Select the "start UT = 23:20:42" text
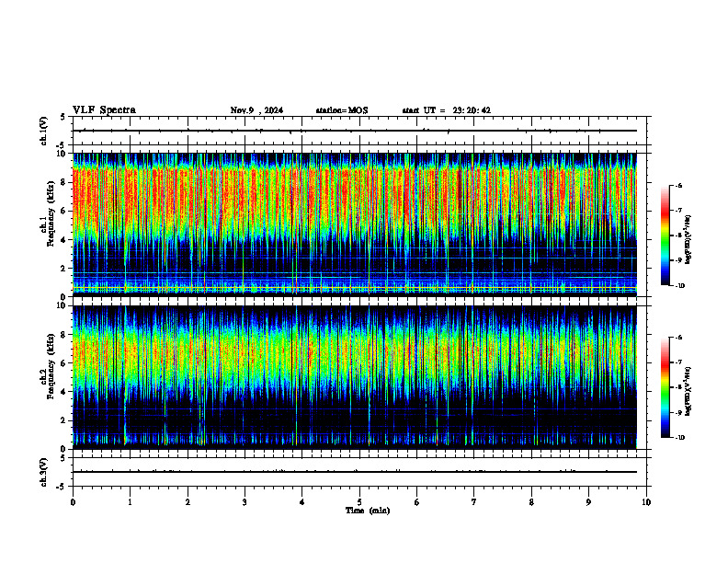This screenshot has width=728, height=563. (446, 110)
